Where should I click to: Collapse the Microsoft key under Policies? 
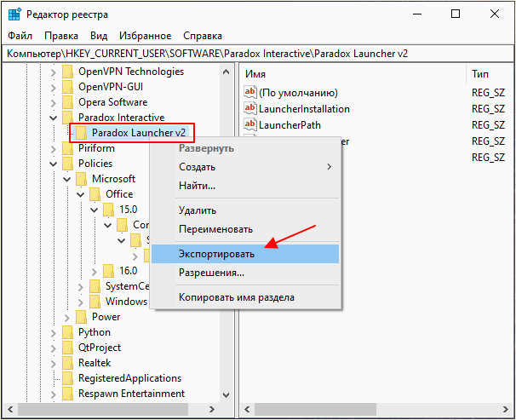(66, 180)
